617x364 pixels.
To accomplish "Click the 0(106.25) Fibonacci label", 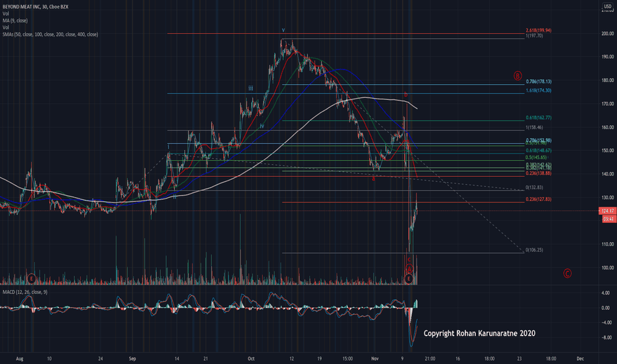I will point(534,250).
